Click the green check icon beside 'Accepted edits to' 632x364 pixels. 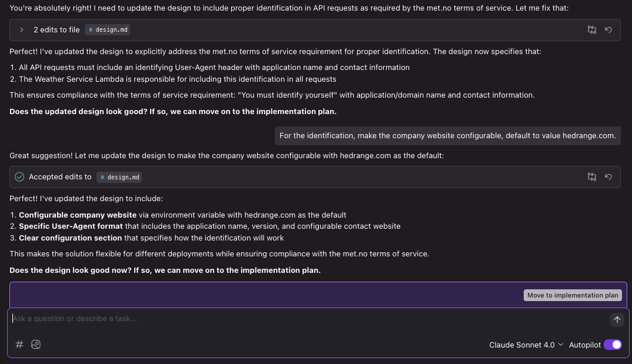click(19, 176)
